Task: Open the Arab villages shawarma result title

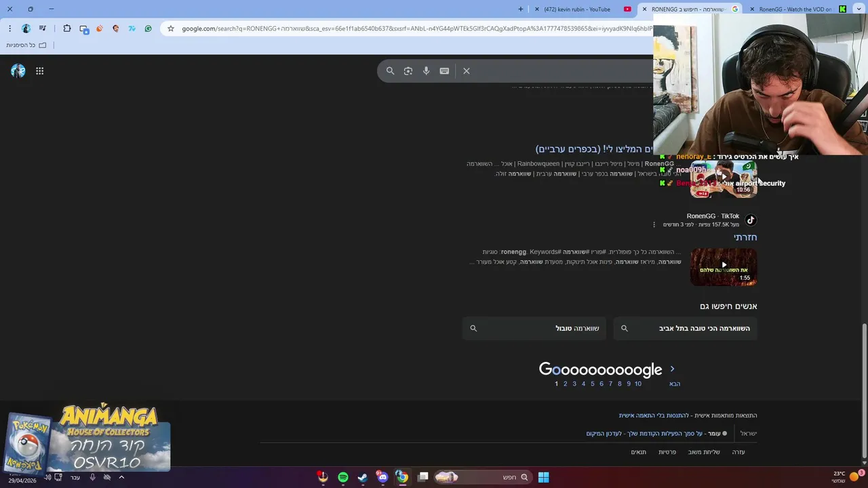Action: 594,149
